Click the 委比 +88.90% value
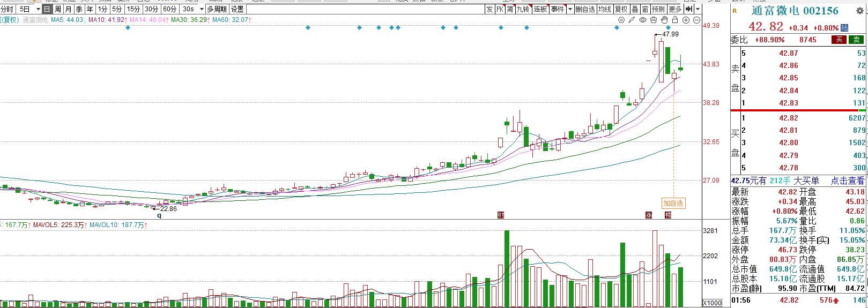The image size is (868, 308). [x=769, y=40]
